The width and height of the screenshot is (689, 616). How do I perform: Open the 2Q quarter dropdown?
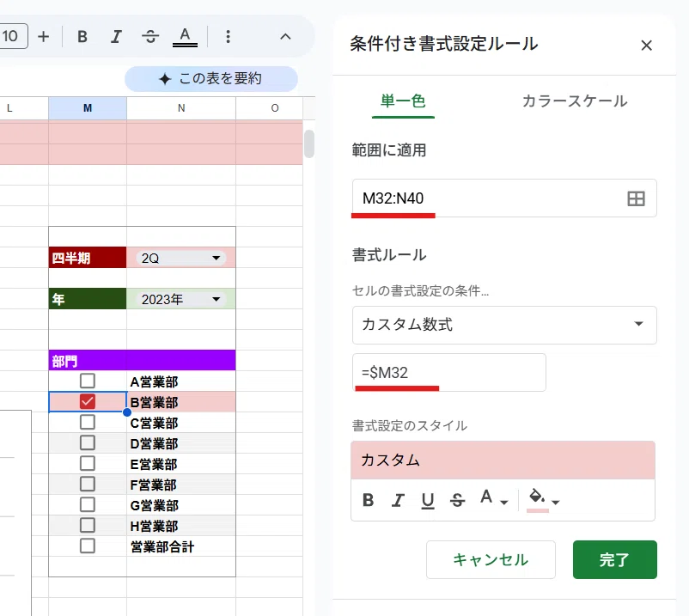(181, 258)
